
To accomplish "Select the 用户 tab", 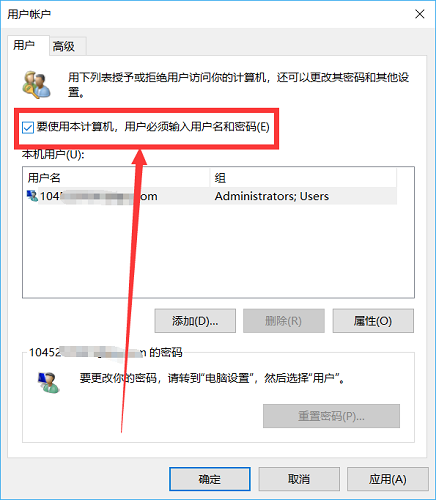I will coord(28,45).
